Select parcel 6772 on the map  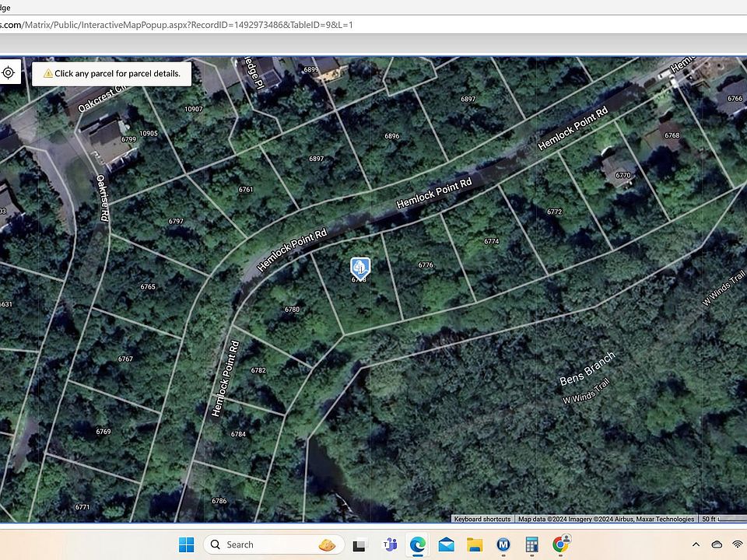coord(554,212)
